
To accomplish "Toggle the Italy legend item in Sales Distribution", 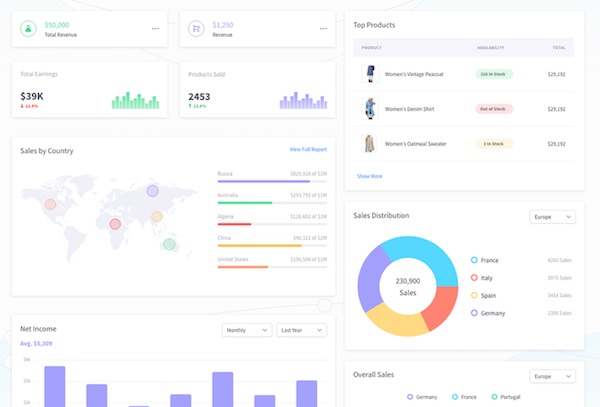I will coord(474,278).
